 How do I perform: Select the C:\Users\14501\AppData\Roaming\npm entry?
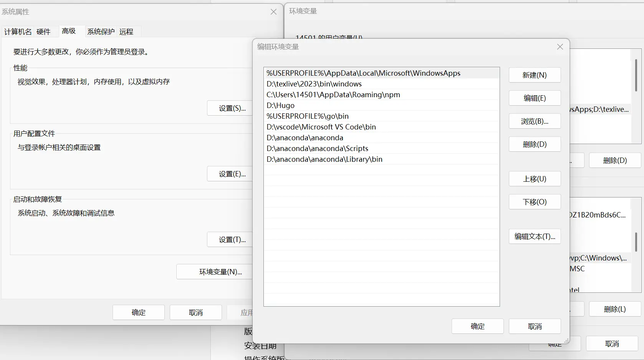click(x=381, y=95)
